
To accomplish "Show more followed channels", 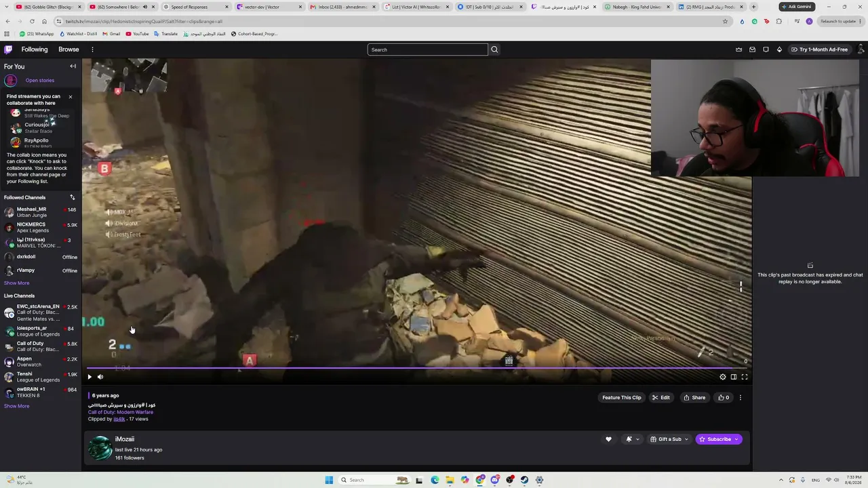I will pyautogui.click(x=17, y=283).
